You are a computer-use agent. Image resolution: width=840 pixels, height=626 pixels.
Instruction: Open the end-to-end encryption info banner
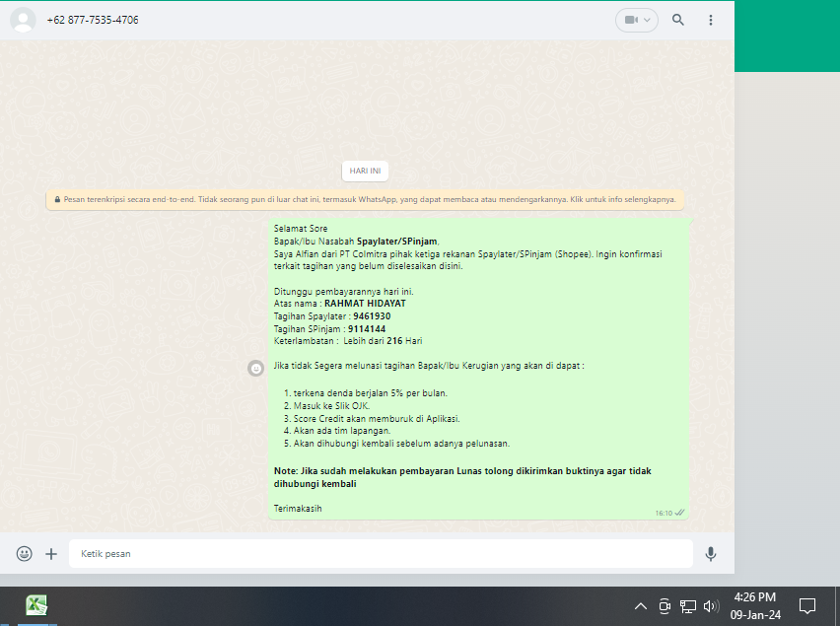[365, 200]
